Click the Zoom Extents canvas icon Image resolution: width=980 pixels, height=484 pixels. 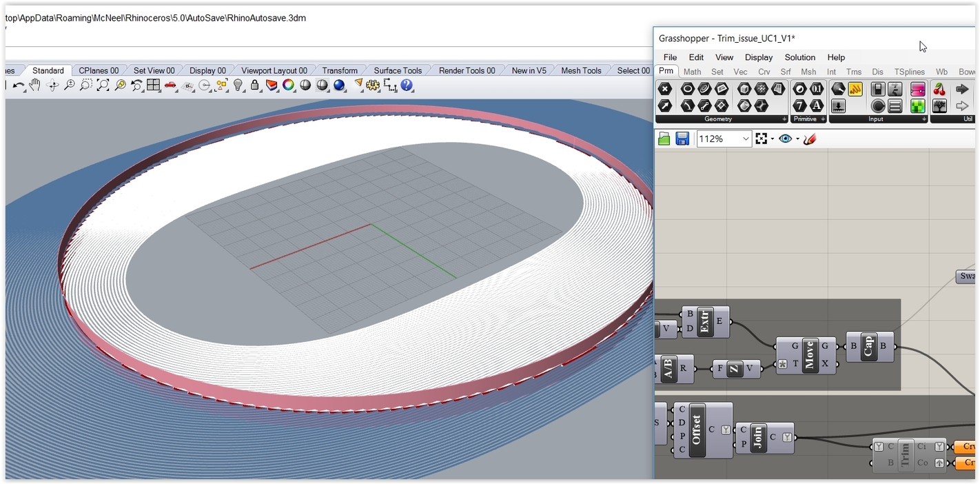761,139
